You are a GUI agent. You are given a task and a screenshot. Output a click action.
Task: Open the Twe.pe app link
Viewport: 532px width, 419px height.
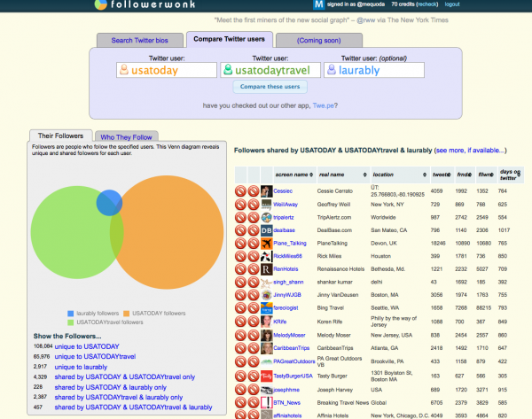coord(323,105)
